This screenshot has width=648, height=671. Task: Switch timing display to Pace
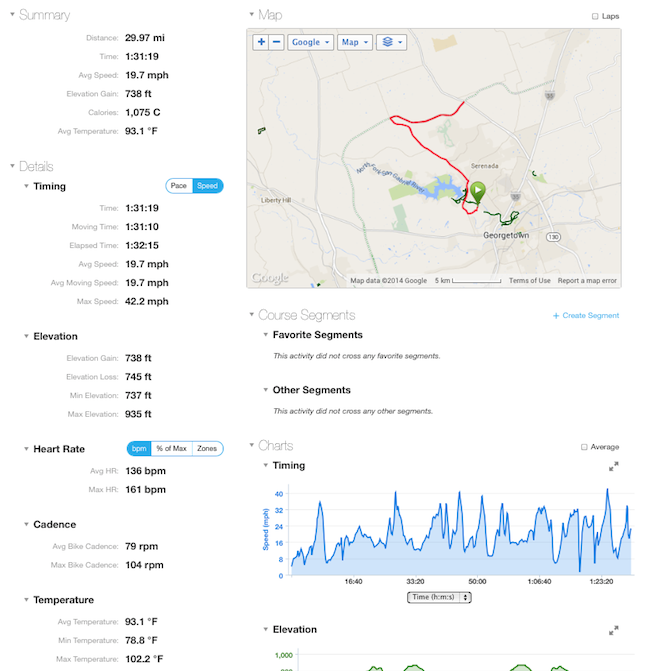pos(179,186)
